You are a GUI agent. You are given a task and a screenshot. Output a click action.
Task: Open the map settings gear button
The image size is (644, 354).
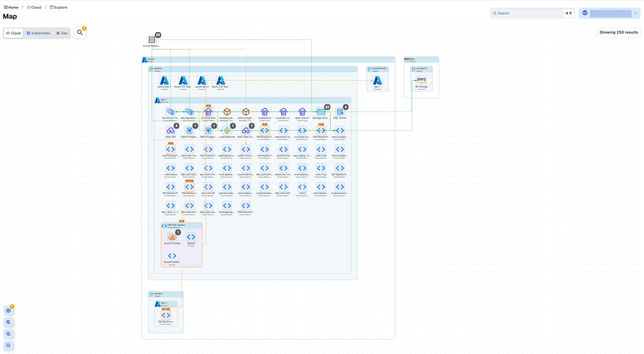(x=8, y=310)
